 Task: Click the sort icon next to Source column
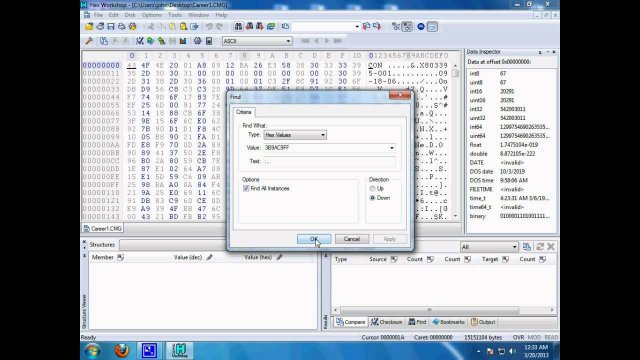pos(394,259)
